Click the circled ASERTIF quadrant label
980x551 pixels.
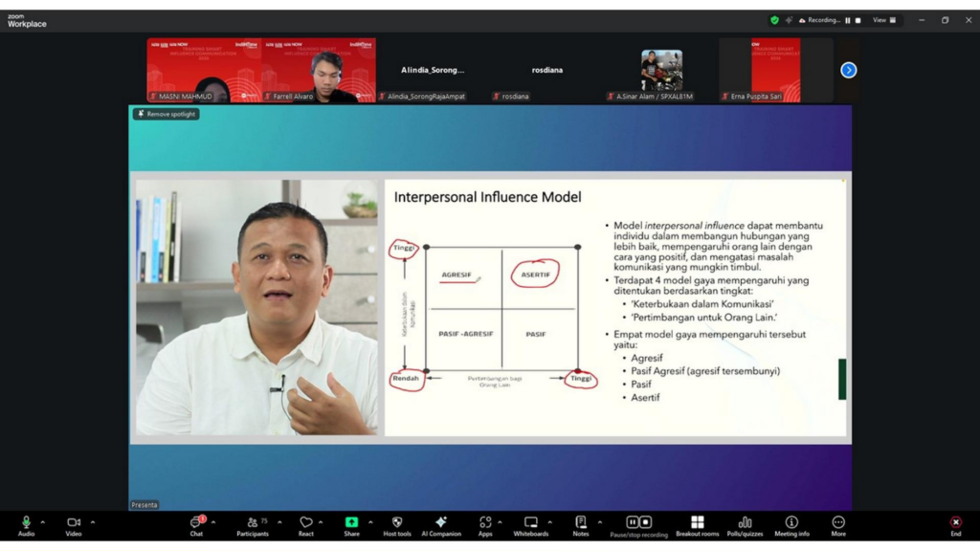[x=536, y=275]
